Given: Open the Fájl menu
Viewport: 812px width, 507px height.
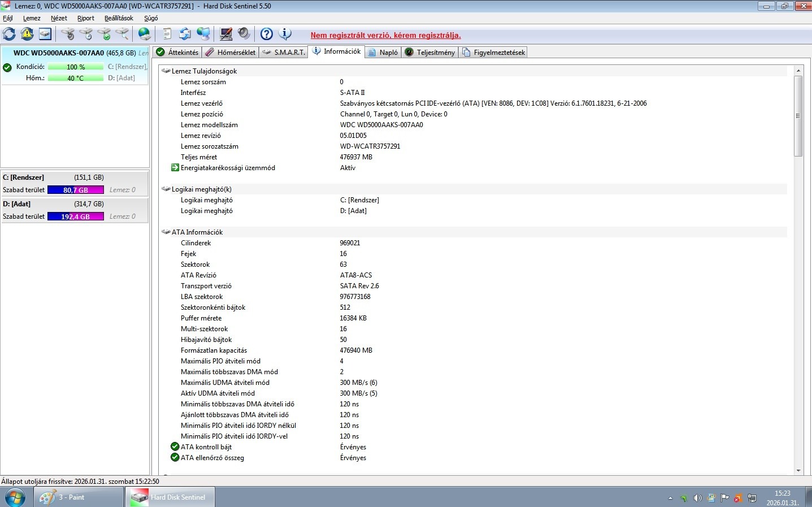Looking at the screenshot, I should tap(8, 18).
